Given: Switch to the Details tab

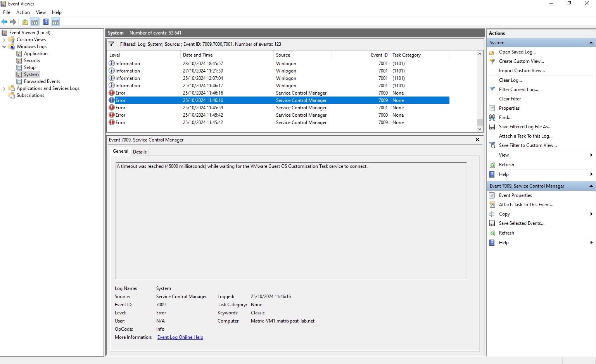Looking at the screenshot, I should pos(140,152).
